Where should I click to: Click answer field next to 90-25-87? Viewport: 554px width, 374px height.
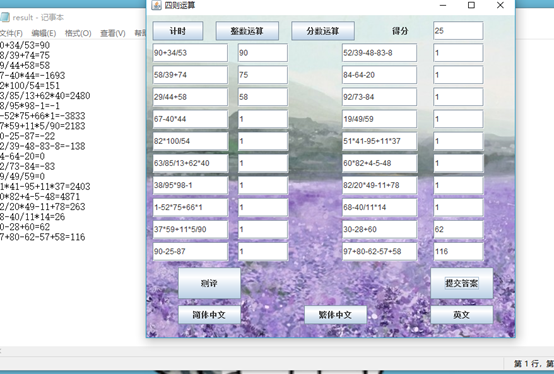[x=263, y=251]
